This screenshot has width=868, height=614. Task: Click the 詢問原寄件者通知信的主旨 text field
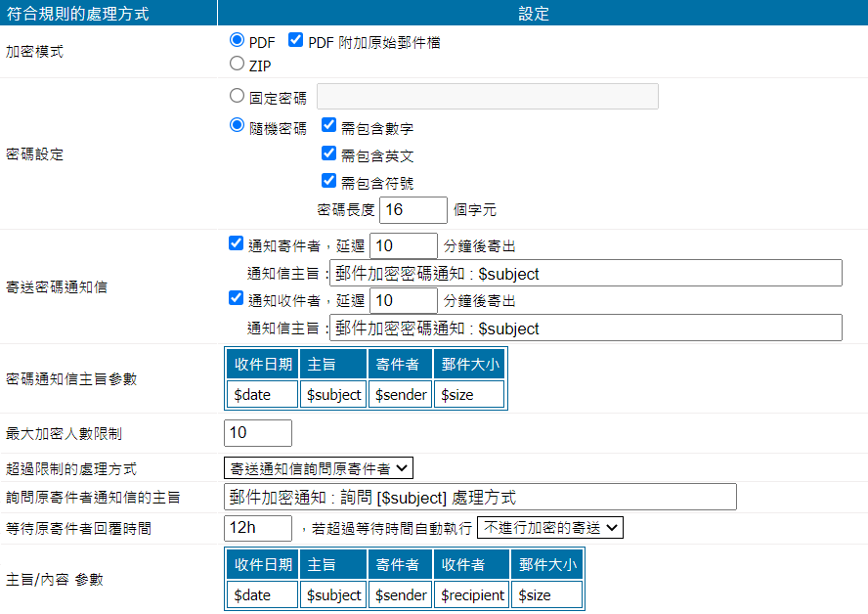tap(479, 497)
